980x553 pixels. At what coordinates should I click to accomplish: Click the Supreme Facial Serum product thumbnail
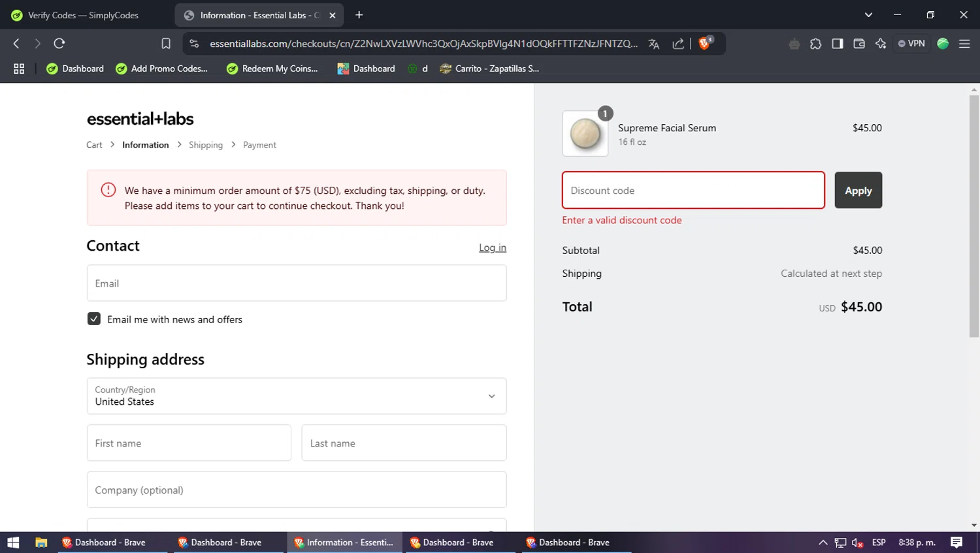(585, 134)
